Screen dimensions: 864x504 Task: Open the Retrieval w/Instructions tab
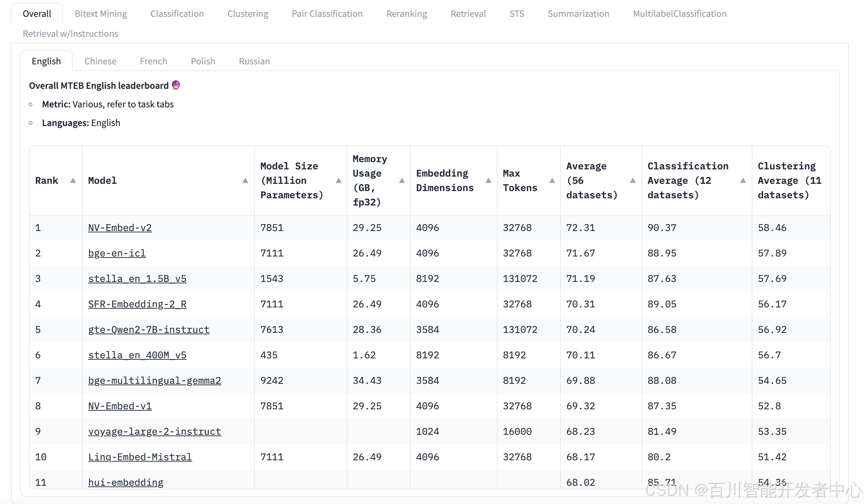(70, 33)
